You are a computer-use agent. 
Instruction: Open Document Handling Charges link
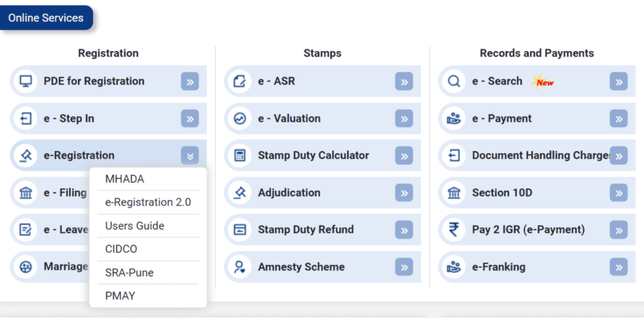540,155
